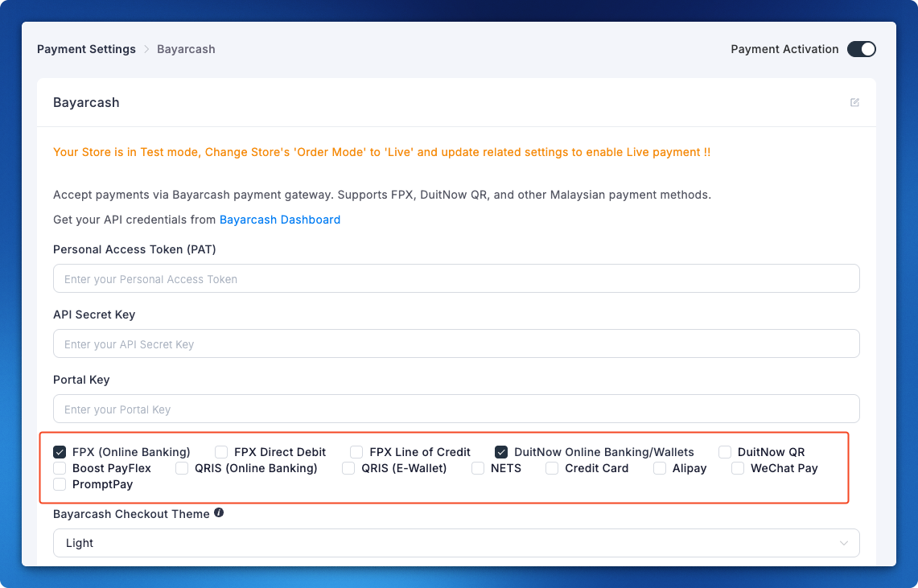Focus the API Secret Key field
The image size is (918, 588).
click(x=456, y=344)
